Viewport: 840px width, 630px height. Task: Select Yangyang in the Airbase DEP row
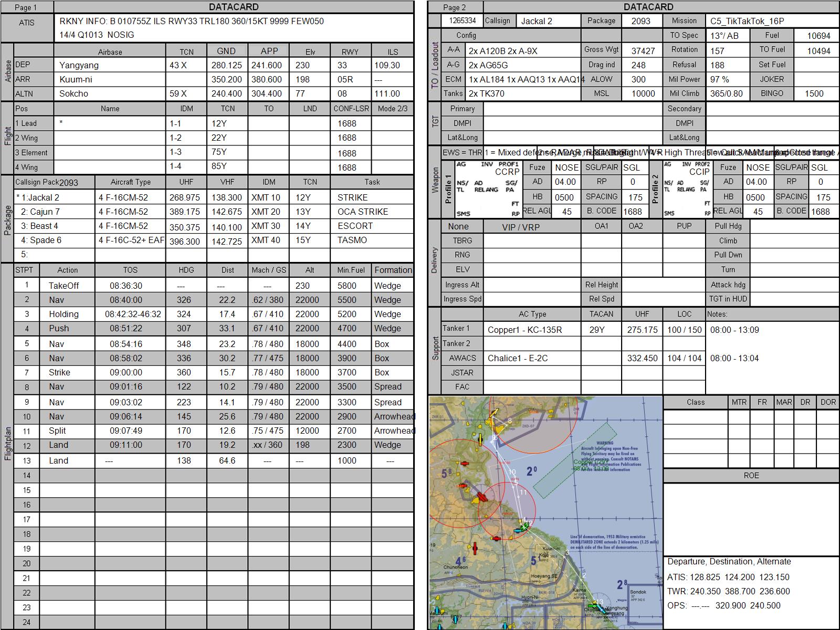pos(79,65)
